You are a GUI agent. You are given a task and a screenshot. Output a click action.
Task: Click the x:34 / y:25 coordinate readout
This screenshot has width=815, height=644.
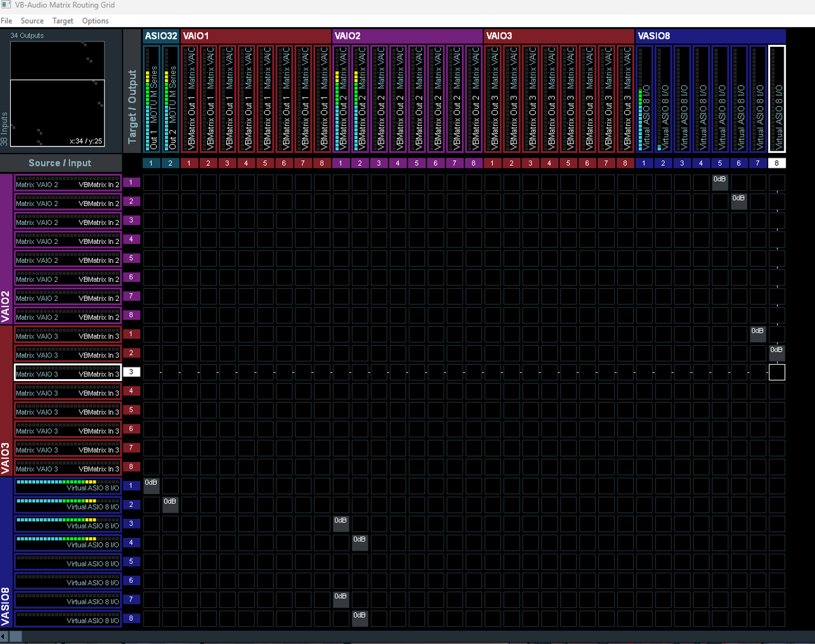(86, 141)
